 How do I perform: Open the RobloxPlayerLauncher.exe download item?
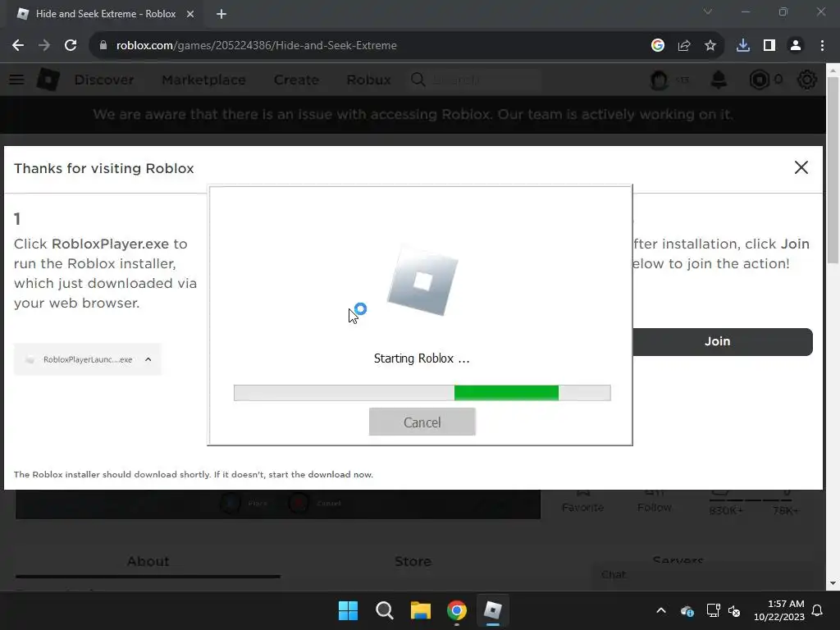tap(87, 359)
